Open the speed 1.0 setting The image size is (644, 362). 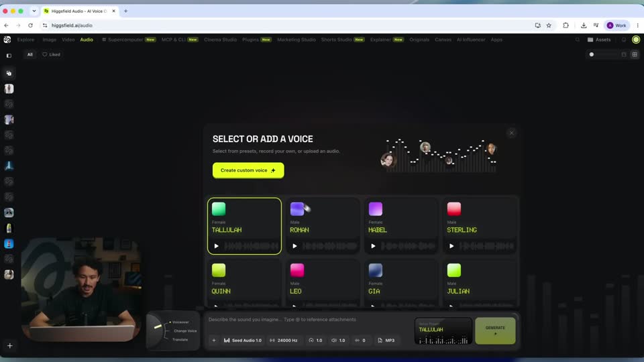click(315, 341)
